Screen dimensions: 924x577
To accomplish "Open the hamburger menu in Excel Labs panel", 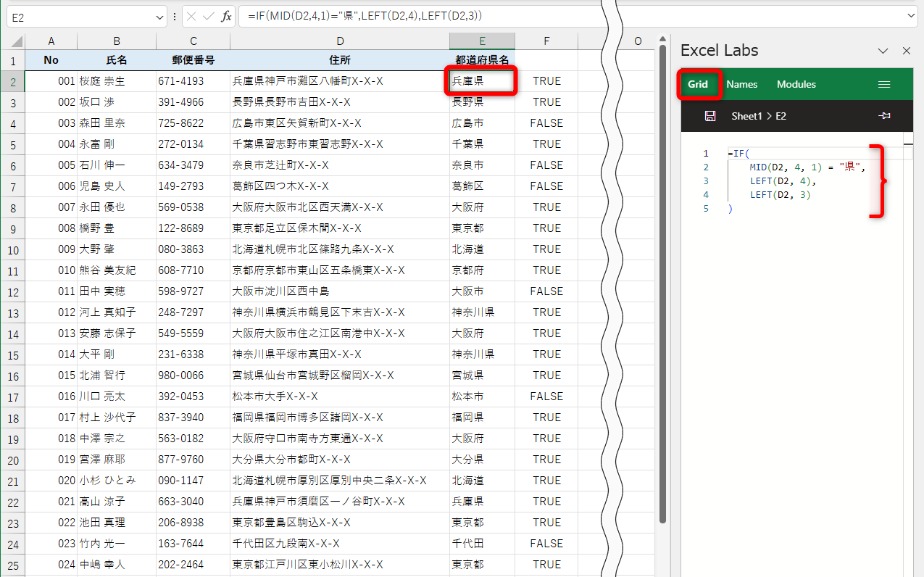I will click(x=884, y=84).
